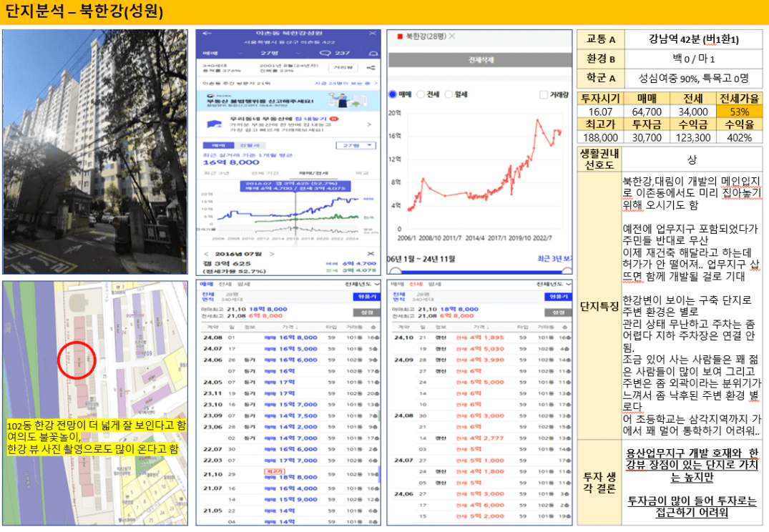
Task: Open the comments bubble showing 237
Action: [x=335, y=53]
